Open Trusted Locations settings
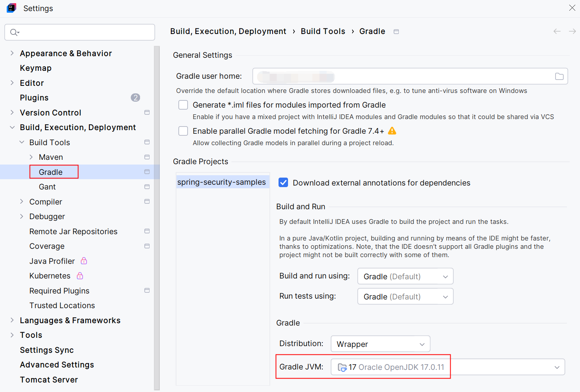 pyautogui.click(x=62, y=305)
